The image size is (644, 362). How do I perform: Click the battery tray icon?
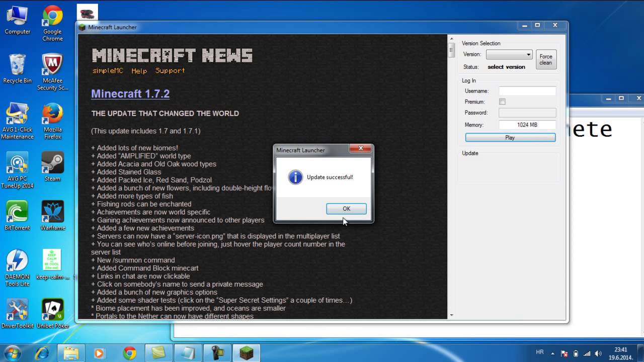point(576,353)
